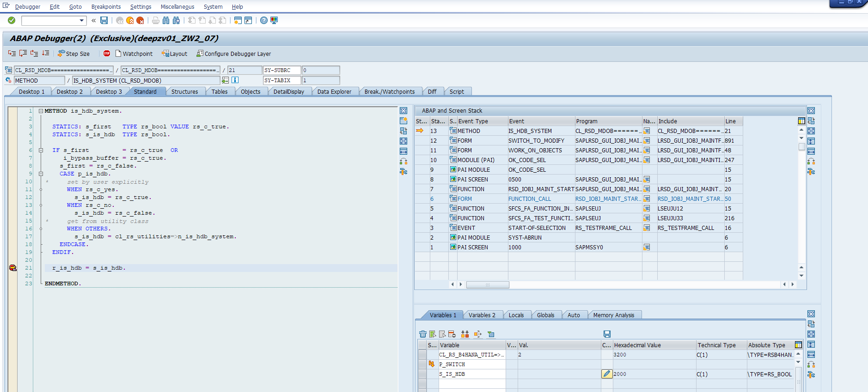Screen dimensions: 868x392
Task: Click the Save icon in top toolbar
Action: [x=104, y=20]
